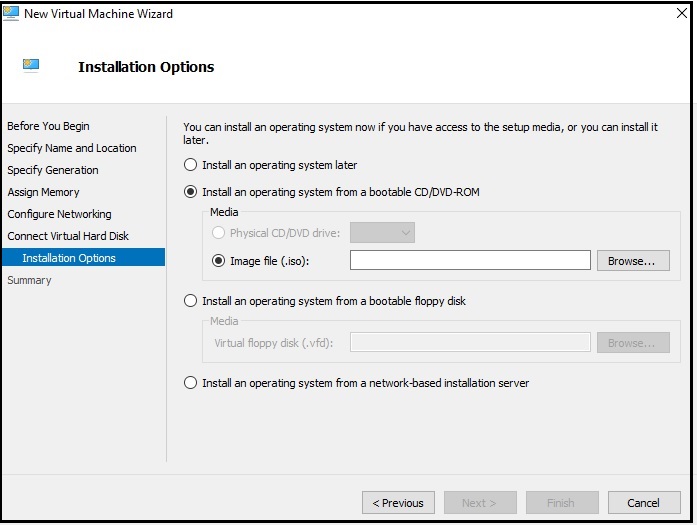Go to the Summary step

[29, 280]
